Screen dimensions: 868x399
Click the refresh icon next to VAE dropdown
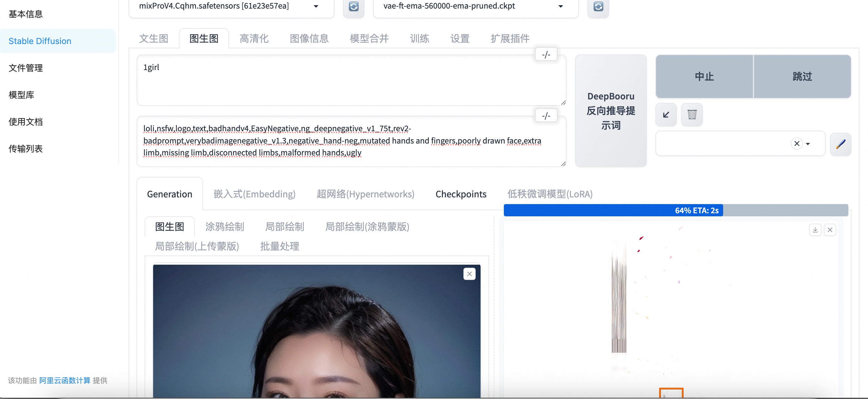598,6
